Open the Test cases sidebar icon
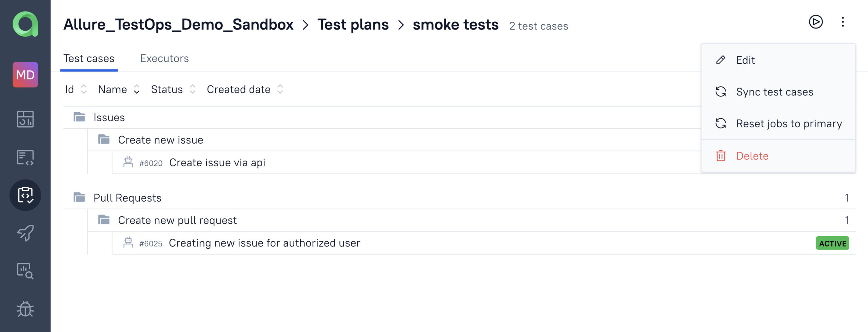868x332 pixels. 25,158
